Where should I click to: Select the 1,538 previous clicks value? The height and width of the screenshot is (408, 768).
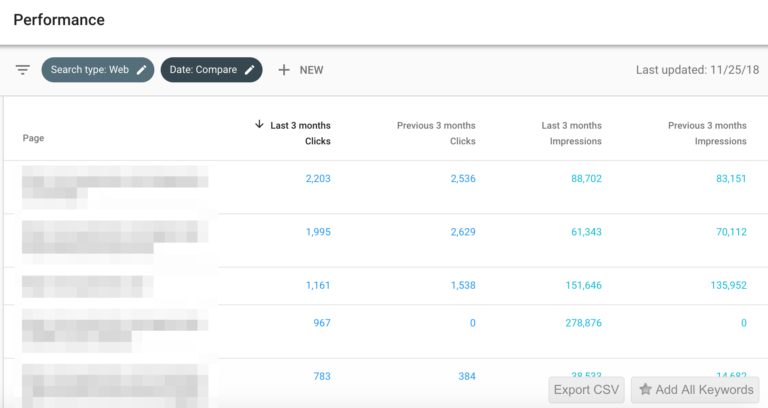[463, 286]
